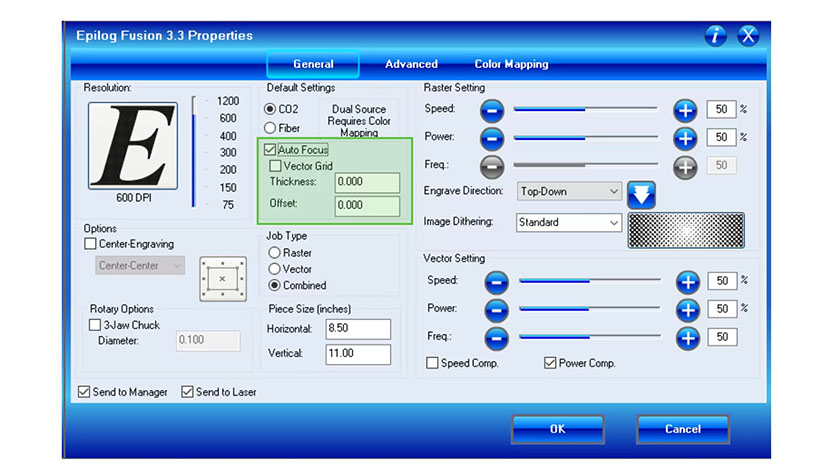Disable the Auto Focus checkbox
Image resolution: width=830 pixels, height=473 pixels.
pyautogui.click(x=271, y=150)
